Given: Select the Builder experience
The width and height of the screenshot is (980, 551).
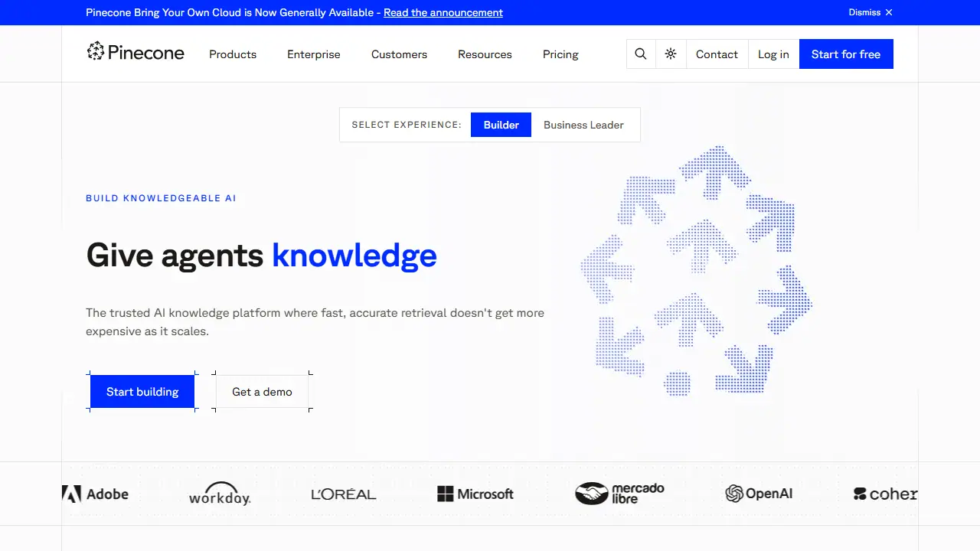Looking at the screenshot, I should 501,125.
